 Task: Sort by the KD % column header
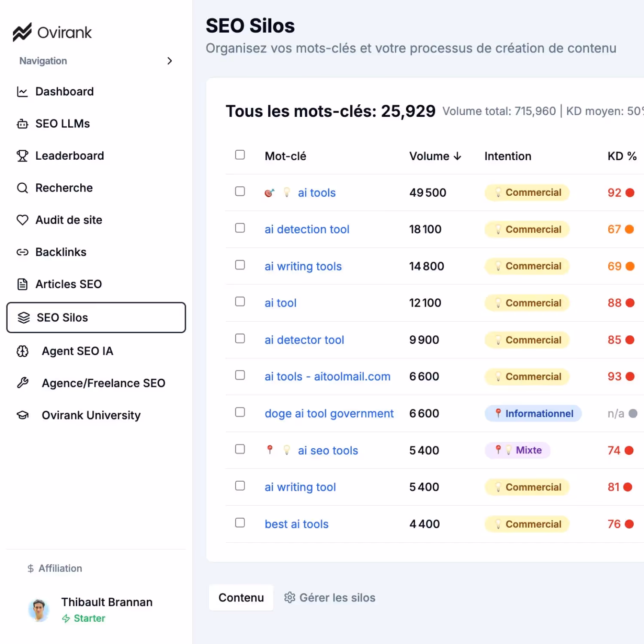pos(622,156)
